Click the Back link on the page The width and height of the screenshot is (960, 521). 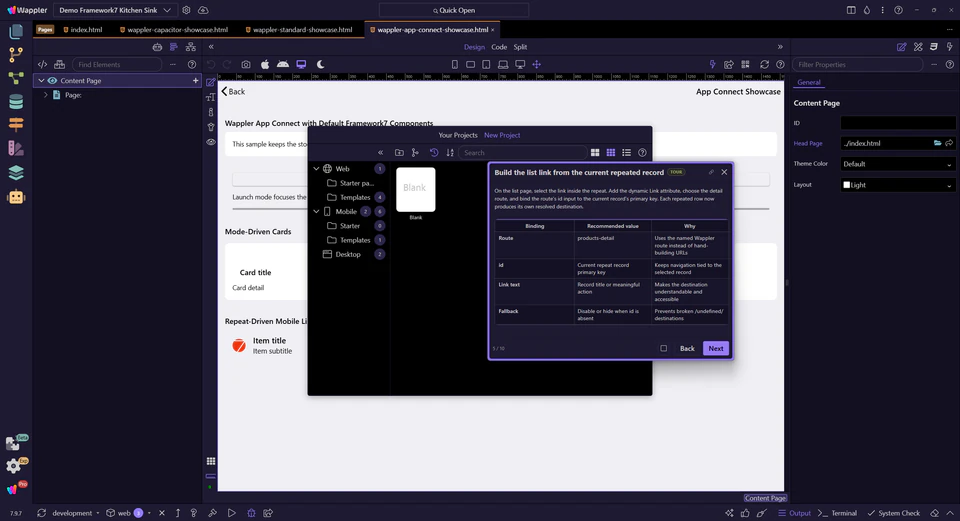(x=233, y=91)
